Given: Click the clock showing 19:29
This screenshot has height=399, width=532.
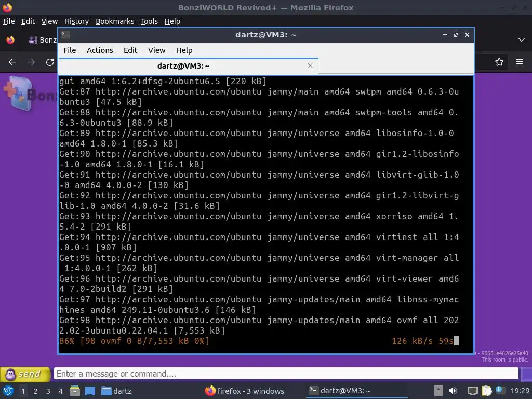Looking at the screenshot, I should coord(520,391).
